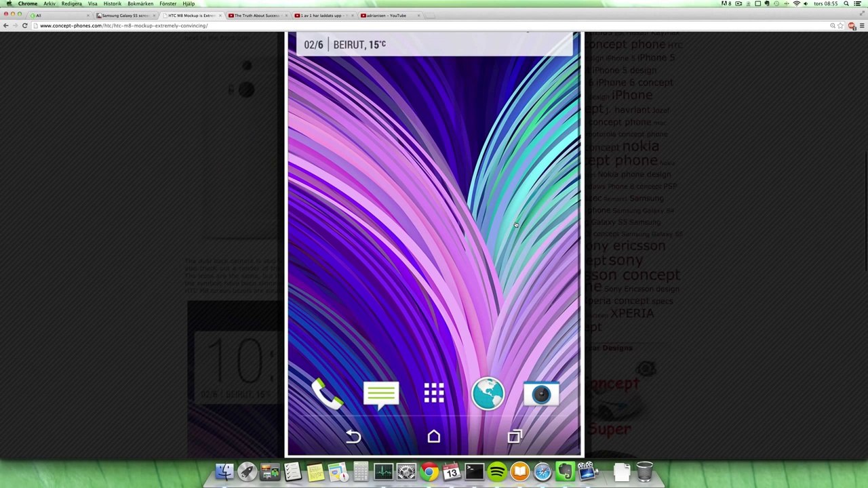This screenshot has width=868, height=488.
Task: Open the Fönster menu
Action: point(167,3)
